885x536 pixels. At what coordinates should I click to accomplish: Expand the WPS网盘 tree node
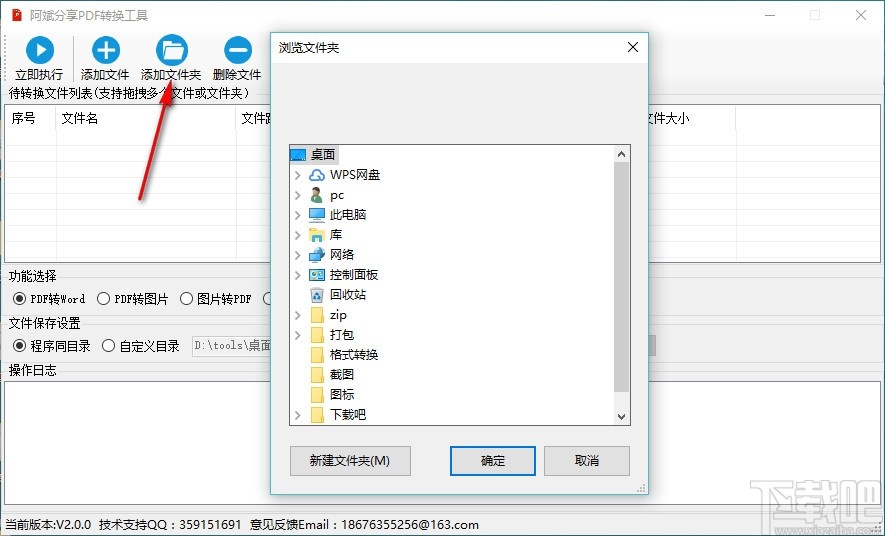click(297, 175)
